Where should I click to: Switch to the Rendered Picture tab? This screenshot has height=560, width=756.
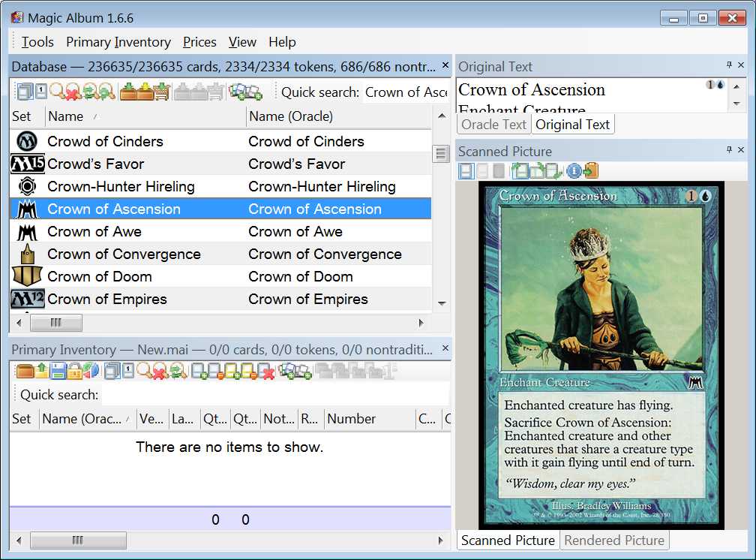point(613,540)
